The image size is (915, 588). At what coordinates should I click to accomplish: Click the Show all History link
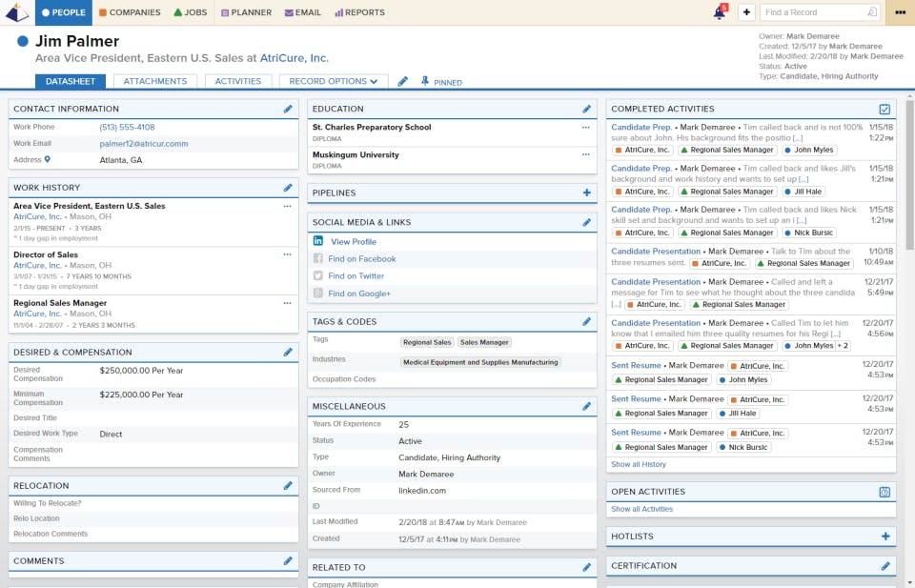[639, 464]
